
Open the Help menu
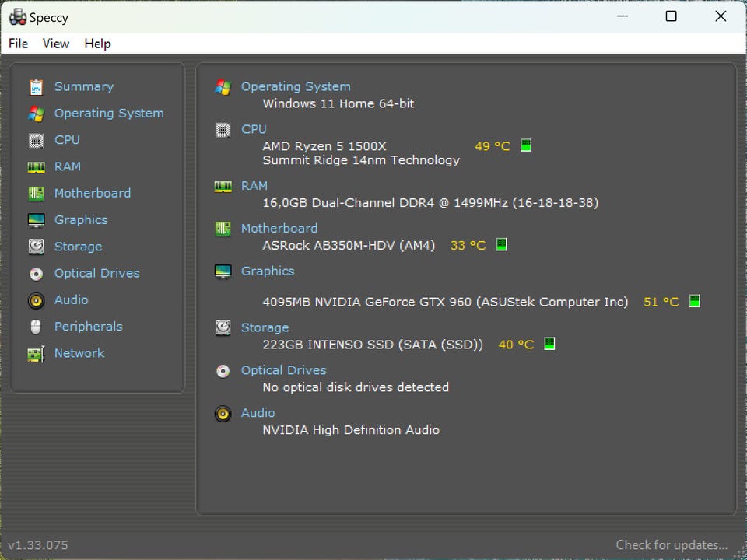click(x=97, y=44)
